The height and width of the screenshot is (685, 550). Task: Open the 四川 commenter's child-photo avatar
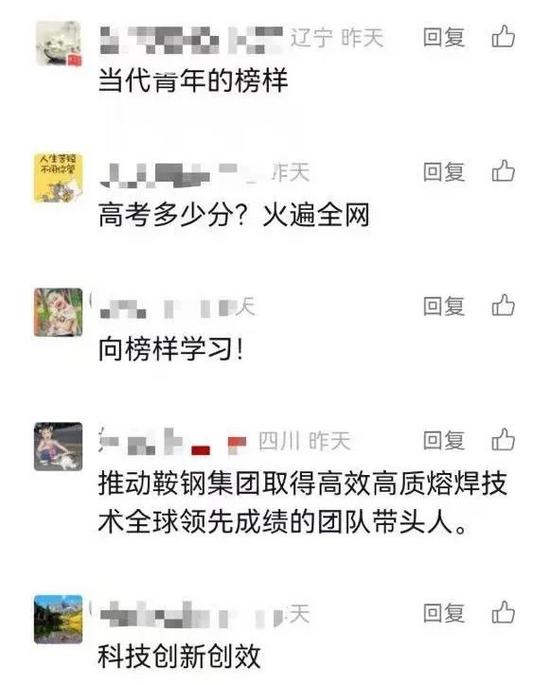point(59,446)
